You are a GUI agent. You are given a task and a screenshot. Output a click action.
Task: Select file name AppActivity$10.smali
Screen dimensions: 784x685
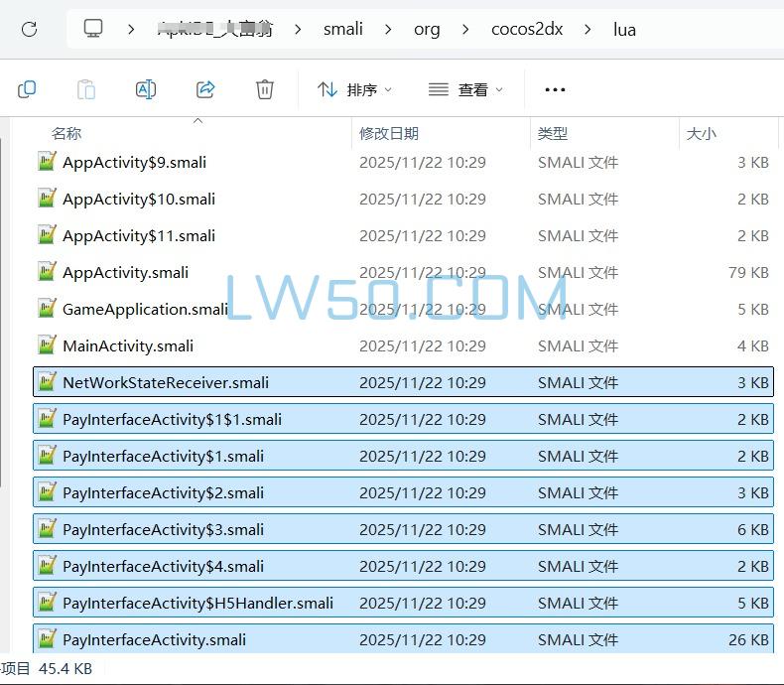coord(139,200)
